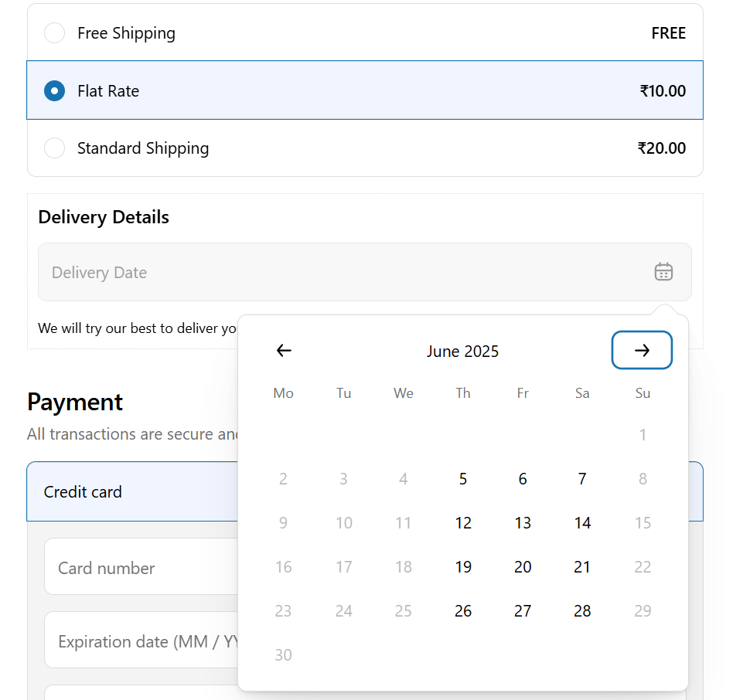
Task: Select the Free Shipping radio button
Action: [54, 32]
